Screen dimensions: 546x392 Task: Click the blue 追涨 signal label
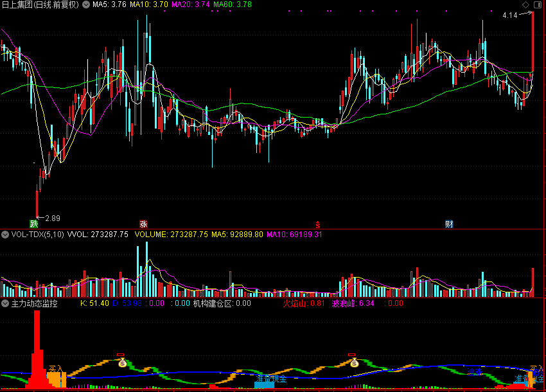(x=475, y=372)
